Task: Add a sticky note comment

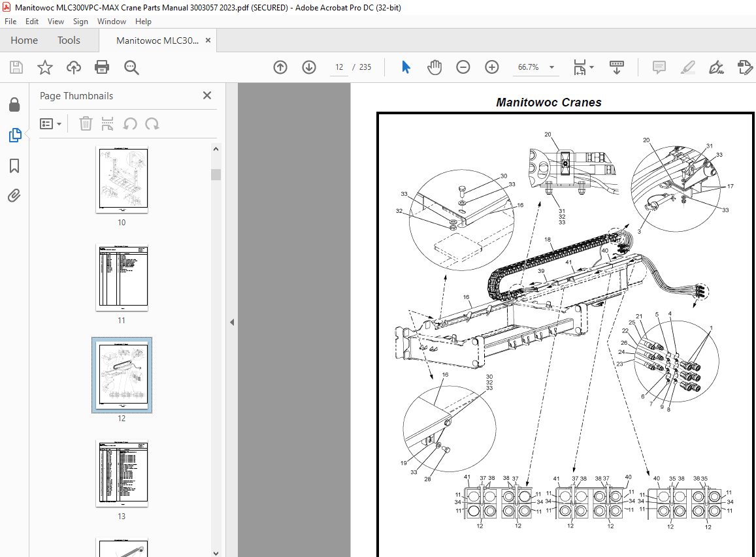Action: [659, 67]
